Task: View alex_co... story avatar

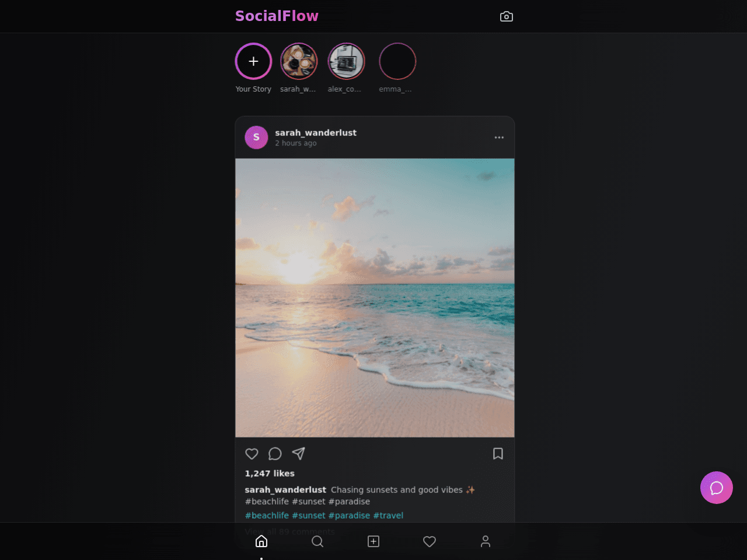Action: point(346,61)
